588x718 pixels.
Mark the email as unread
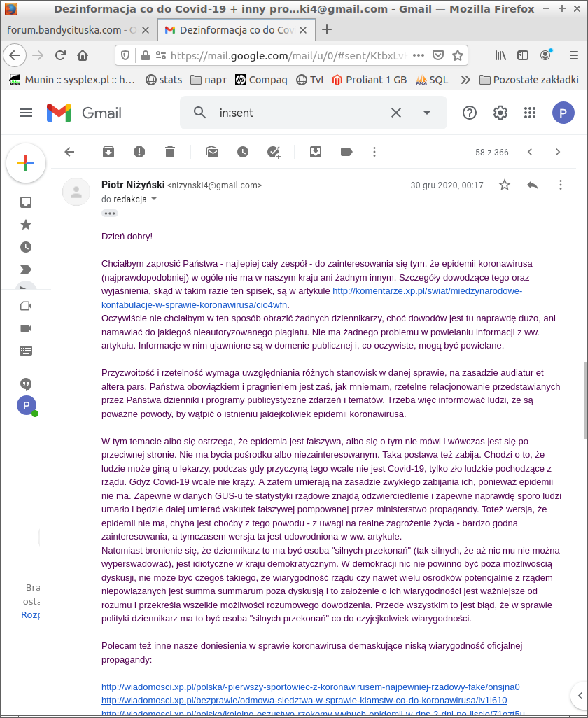tap(212, 152)
